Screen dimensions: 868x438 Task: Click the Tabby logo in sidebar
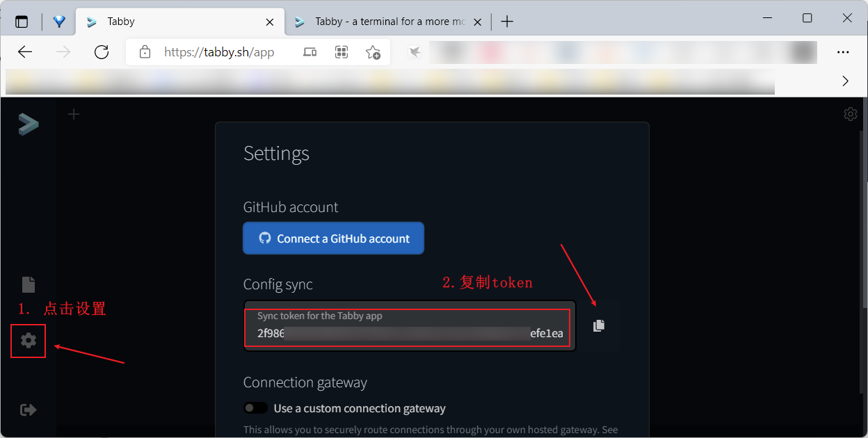click(29, 124)
